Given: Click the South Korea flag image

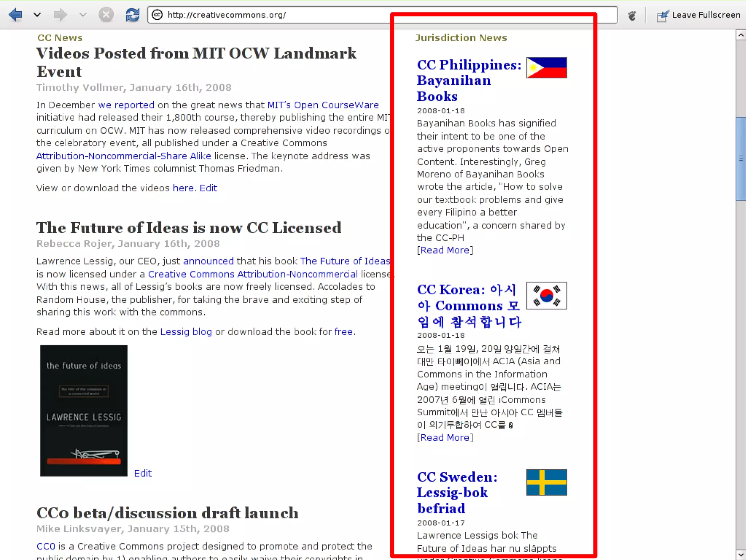Looking at the screenshot, I should click(546, 295).
